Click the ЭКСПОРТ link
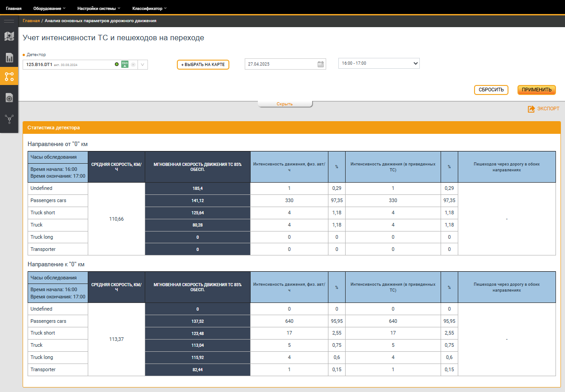The image size is (565, 392). [x=548, y=109]
